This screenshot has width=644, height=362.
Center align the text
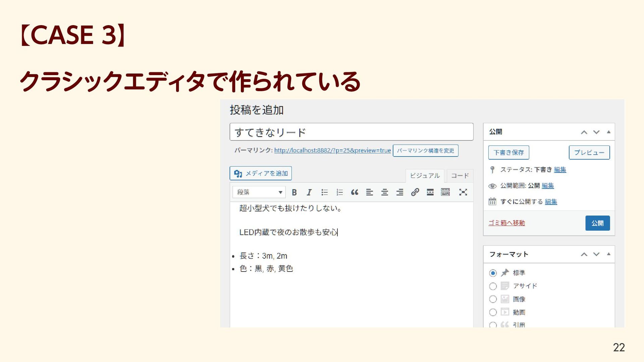384,192
